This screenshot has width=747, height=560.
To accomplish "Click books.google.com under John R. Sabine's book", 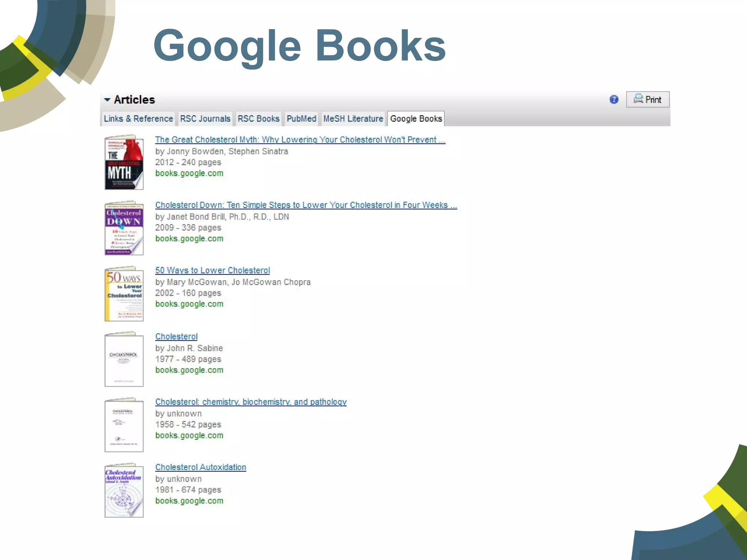I will (189, 370).
